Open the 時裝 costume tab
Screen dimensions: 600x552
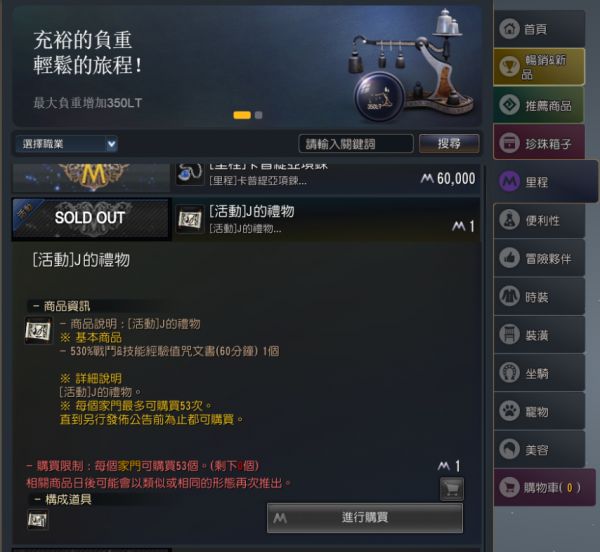539,297
